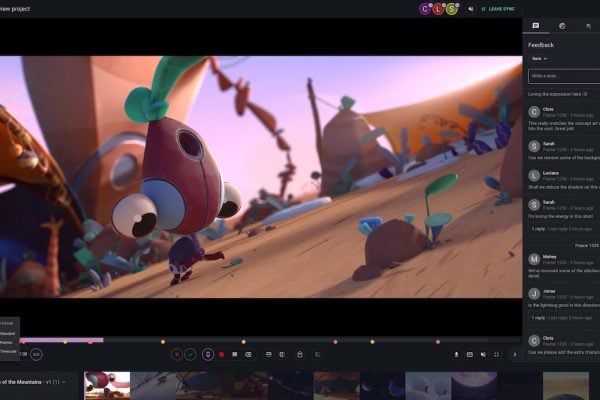Image resolution: width=600 pixels, height=400 pixels.
Task: Select the eraser rectangle tool icon
Action: (x=235, y=355)
